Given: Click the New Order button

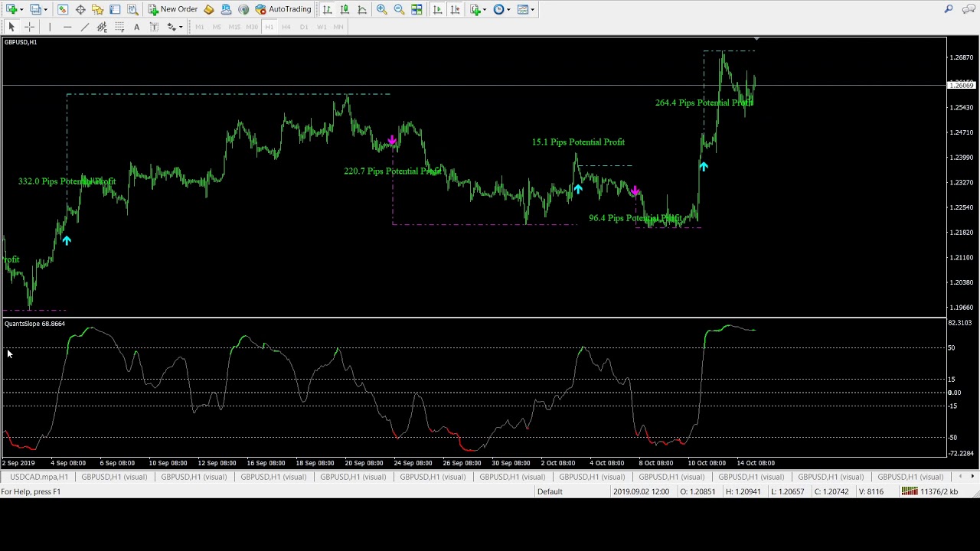Looking at the screenshot, I should tap(172, 9).
